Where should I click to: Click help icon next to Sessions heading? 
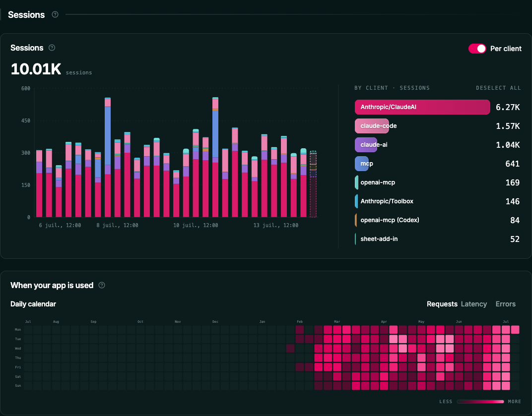pos(55,14)
